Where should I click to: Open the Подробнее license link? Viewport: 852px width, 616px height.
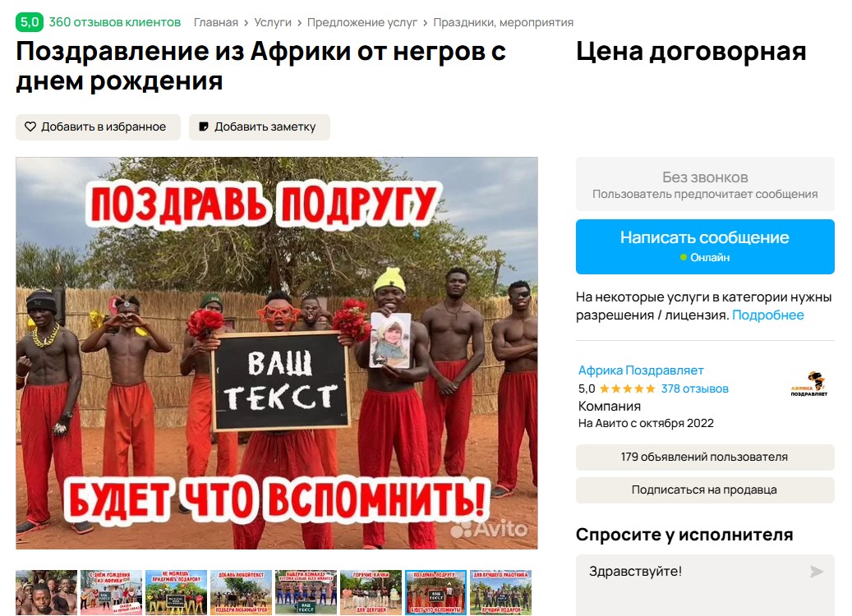(x=767, y=315)
